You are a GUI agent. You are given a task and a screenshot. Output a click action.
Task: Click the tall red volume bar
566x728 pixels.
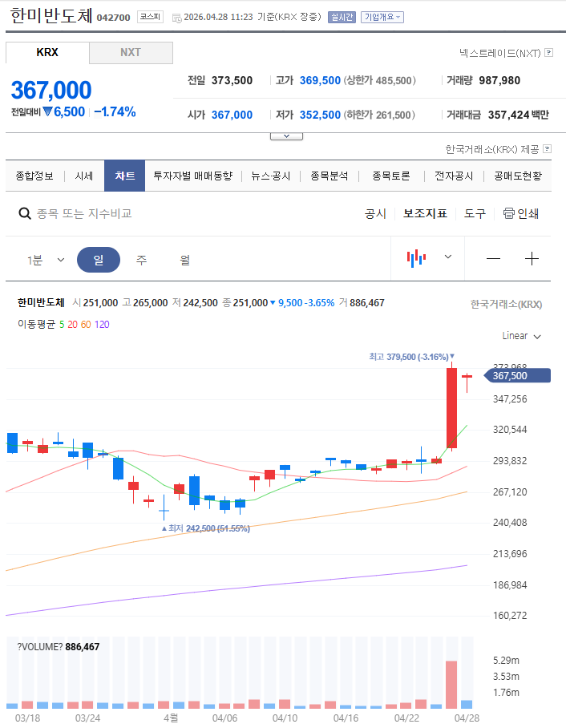(451, 685)
